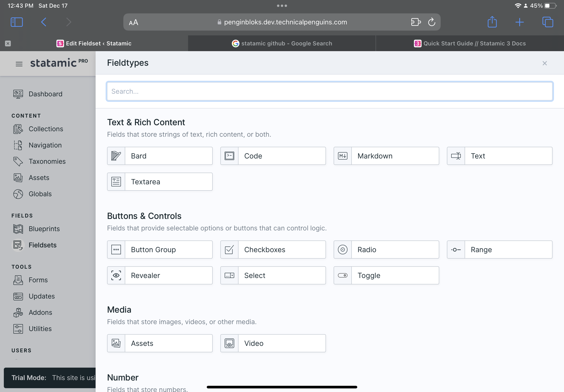Viewport: 564px width, 392px height.
Task: Open the Safari sidebar panel icon
Action: pyautogui.click(x=17, y=22)
